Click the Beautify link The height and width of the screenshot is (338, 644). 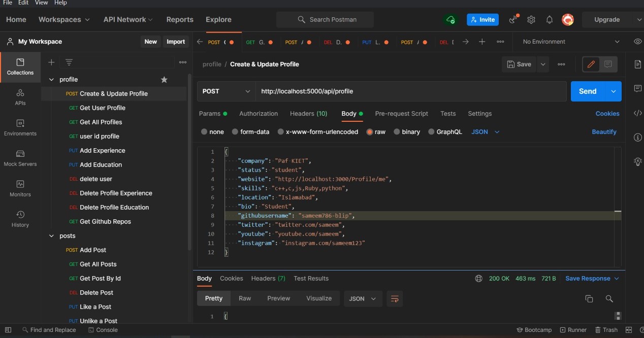pos(604,132)
